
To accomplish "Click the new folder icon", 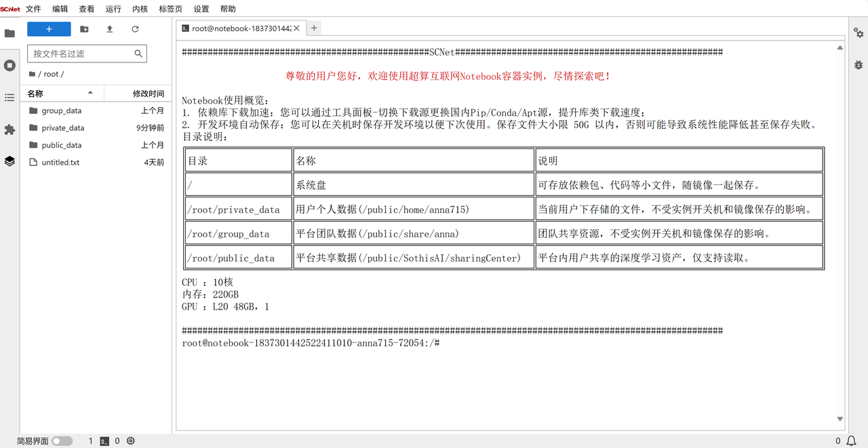I will pos(84,29).
